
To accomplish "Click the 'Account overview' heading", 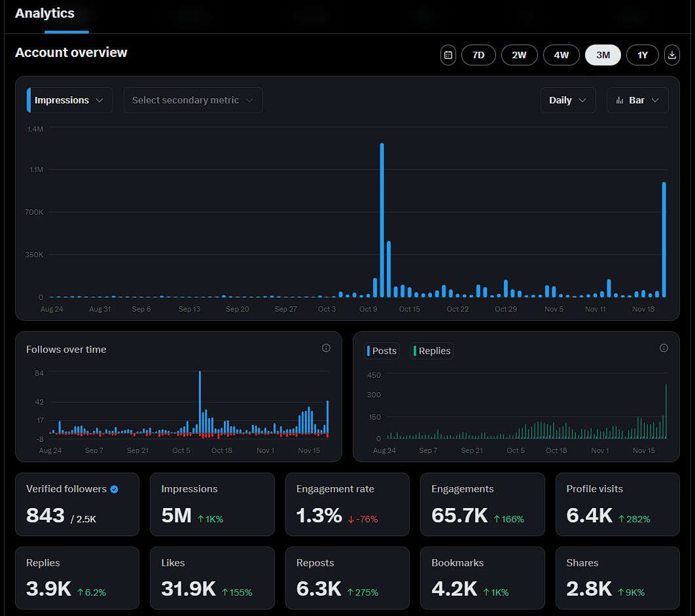I will point(71,52).
